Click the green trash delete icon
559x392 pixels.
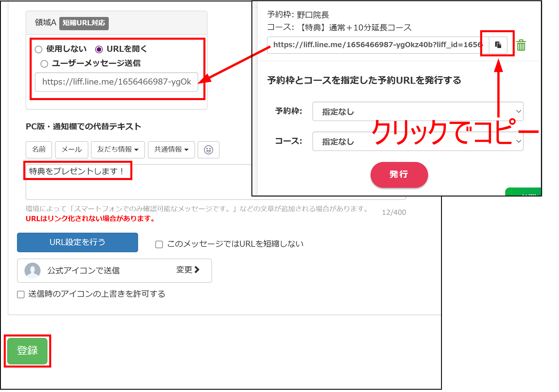(521, 45)
